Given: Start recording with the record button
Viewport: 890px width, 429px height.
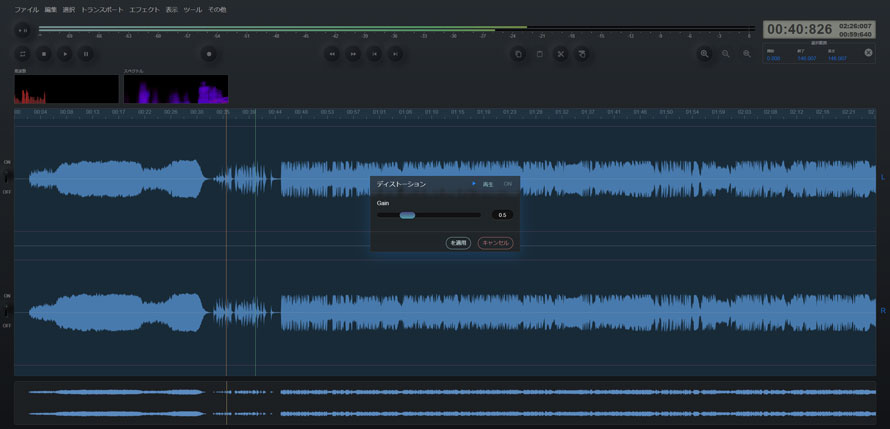Looking at the screenshot, I should coord(209,54).
